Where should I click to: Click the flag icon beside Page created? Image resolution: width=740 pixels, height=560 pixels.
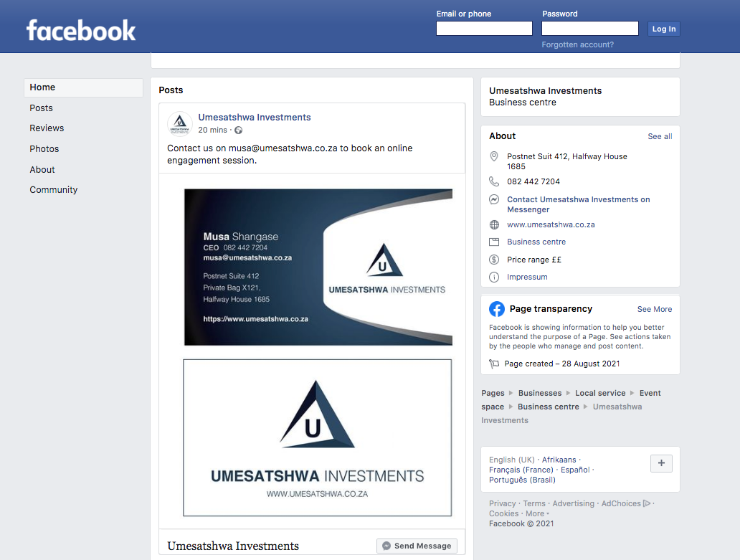coord(493,364)
